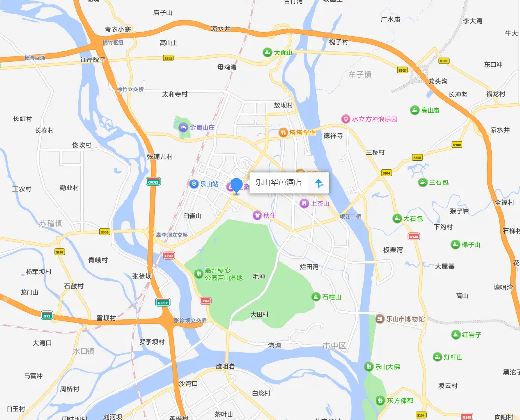Click the G93 highway shield

[x=47, y=316]
